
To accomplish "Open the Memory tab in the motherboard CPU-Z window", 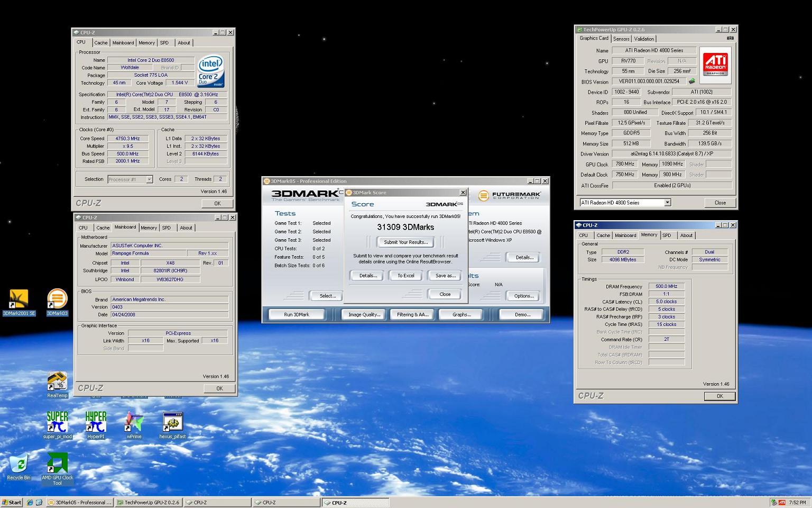I will (149, 228).
